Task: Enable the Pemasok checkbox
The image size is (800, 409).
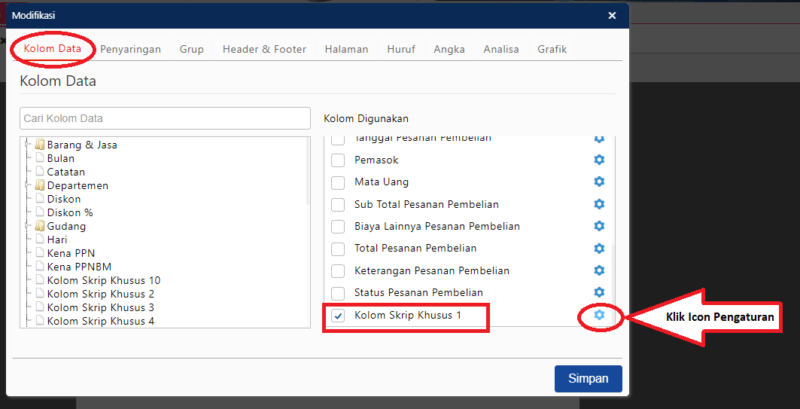Action: click(338, 160)
